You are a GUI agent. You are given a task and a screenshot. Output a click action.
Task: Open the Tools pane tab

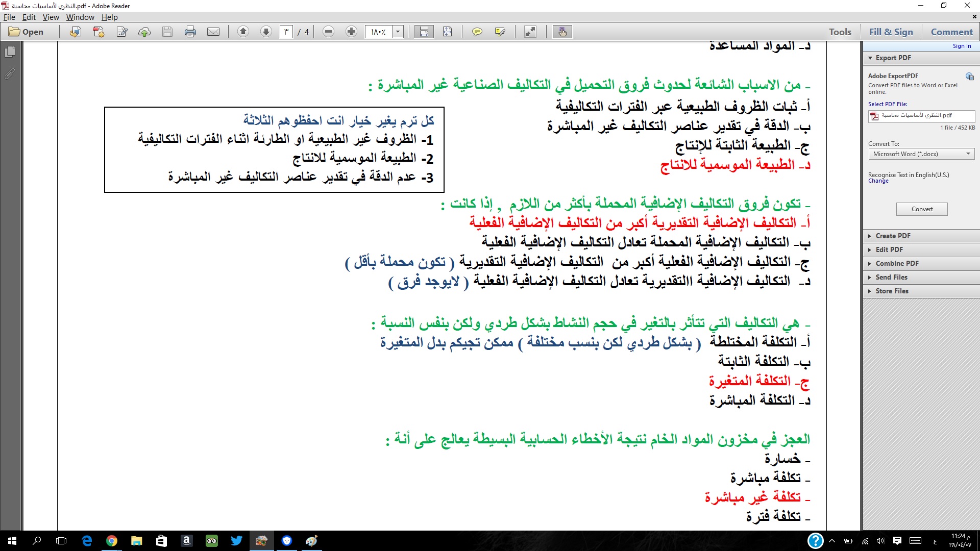(x=840, y=32)
